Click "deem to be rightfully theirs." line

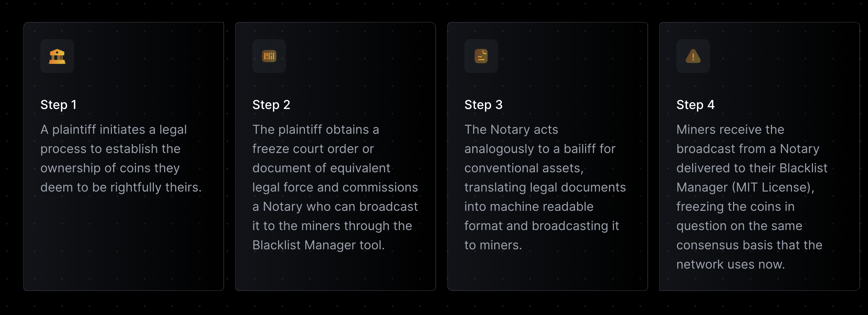121,187
